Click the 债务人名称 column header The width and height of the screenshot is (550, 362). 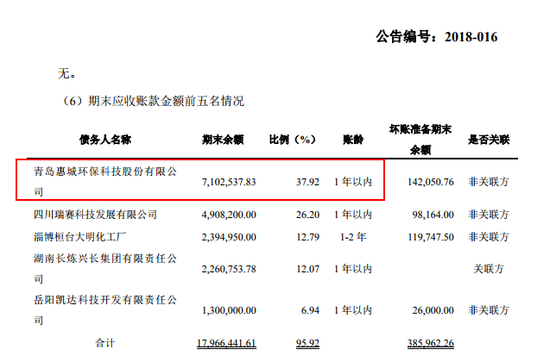[105, 140]
